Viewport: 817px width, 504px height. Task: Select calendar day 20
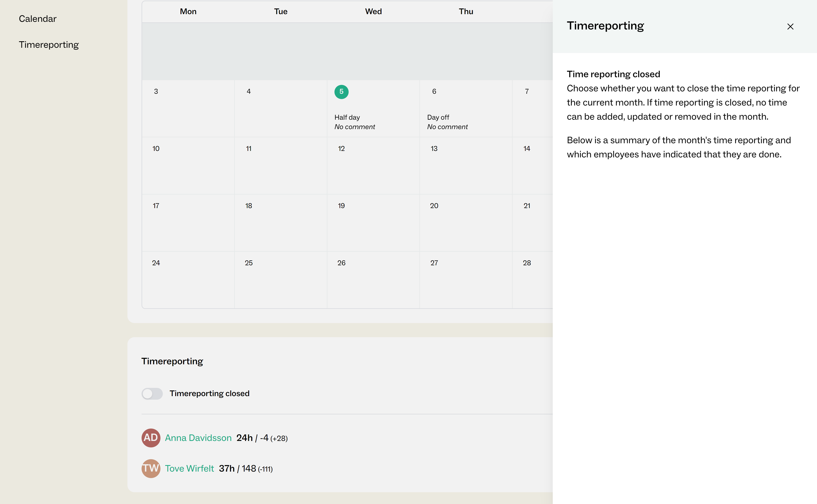(x=434, y=206)
